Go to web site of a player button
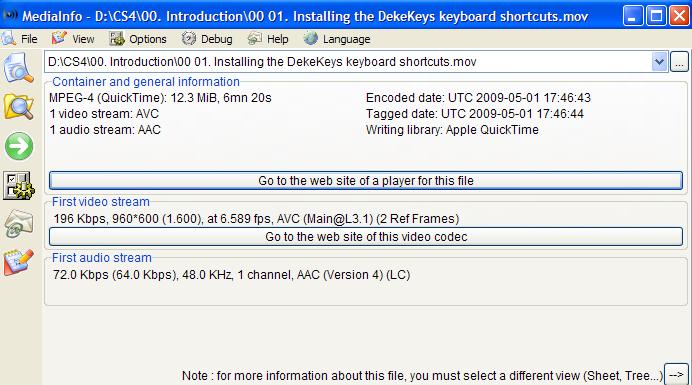Image resolution: width=692 pixels, height=385 pixels. pos(366,181)
